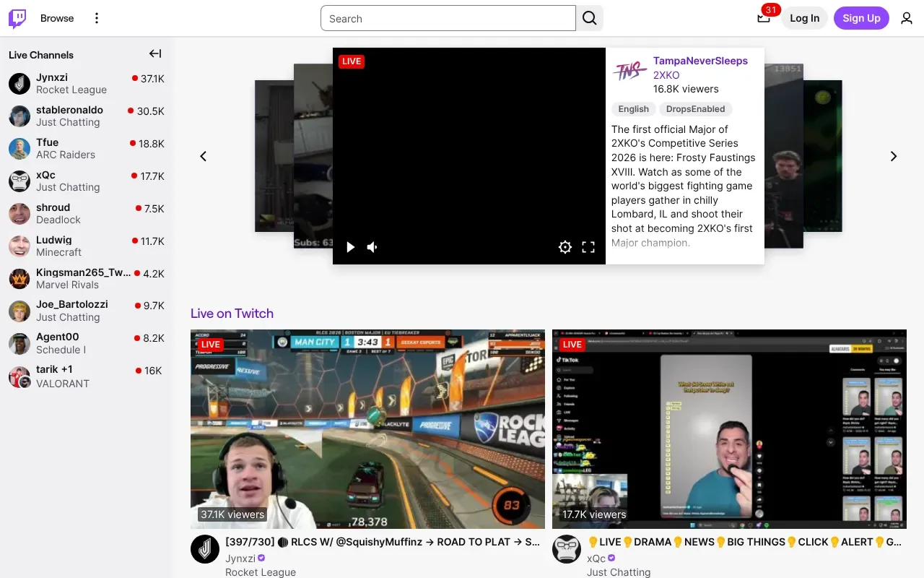The height and width of the screenshot is (578, 924).
Task: Collapse the Live Channels sidebar
Action: [x=154, y=53]
